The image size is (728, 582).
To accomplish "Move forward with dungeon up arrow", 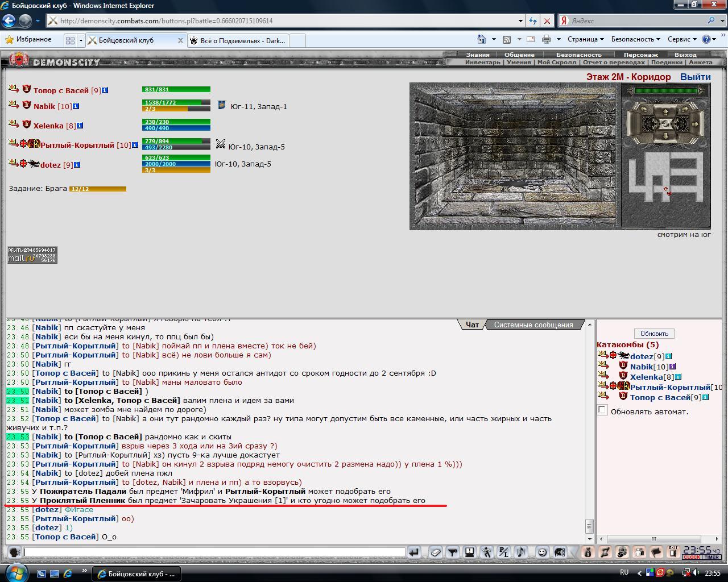I will pos(665,112).
